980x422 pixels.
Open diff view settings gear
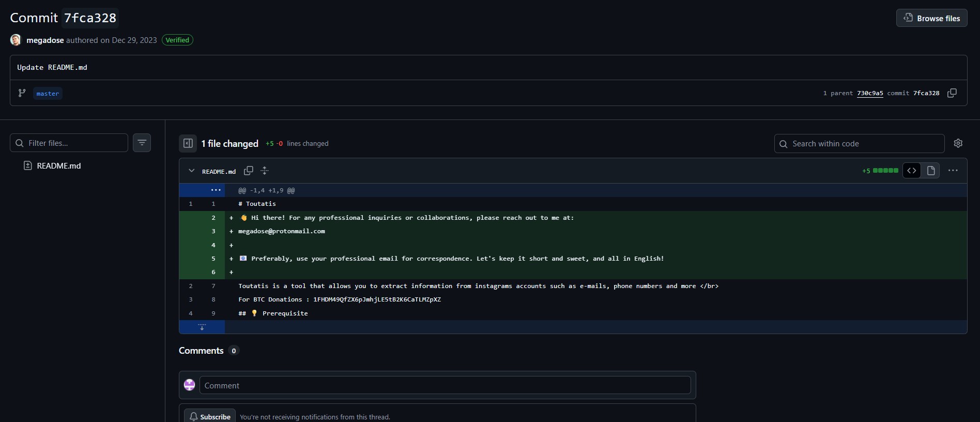pyautogui.click(x=958, y=143)
